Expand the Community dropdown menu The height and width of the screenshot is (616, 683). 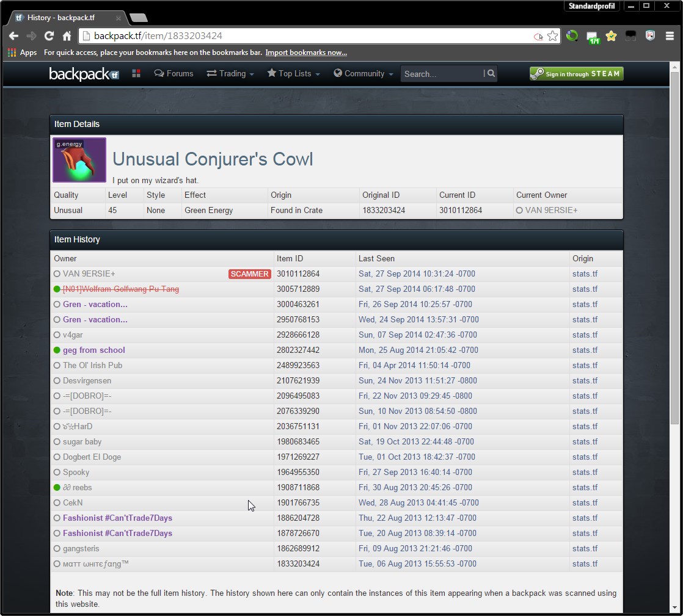363,74
